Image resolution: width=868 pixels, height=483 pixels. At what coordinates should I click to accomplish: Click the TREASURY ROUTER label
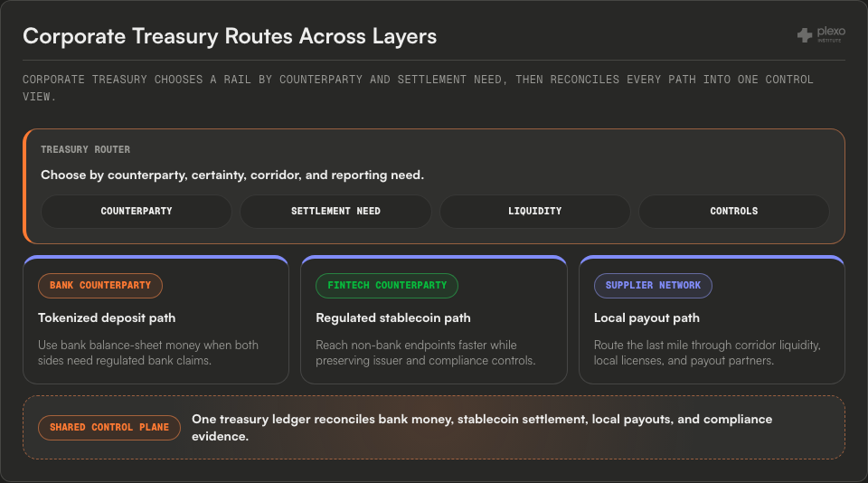pos(85,149)
